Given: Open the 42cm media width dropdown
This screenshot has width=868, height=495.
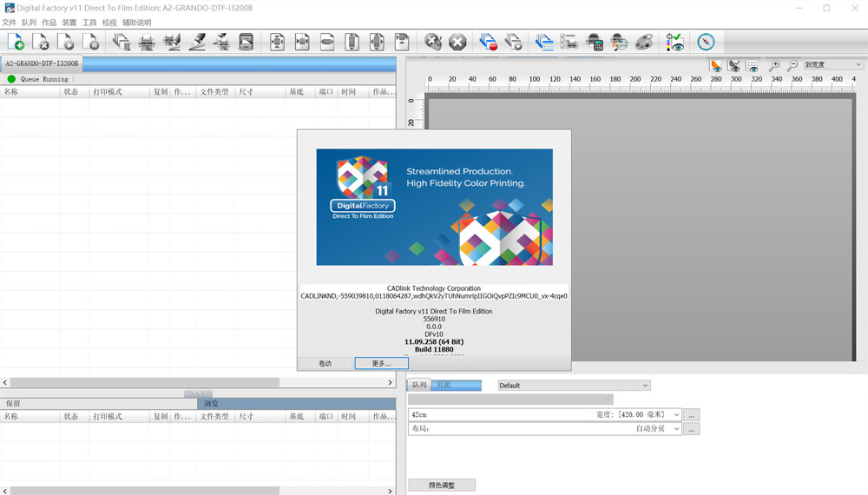Looking at the screenshot, I should click(545, 414).
